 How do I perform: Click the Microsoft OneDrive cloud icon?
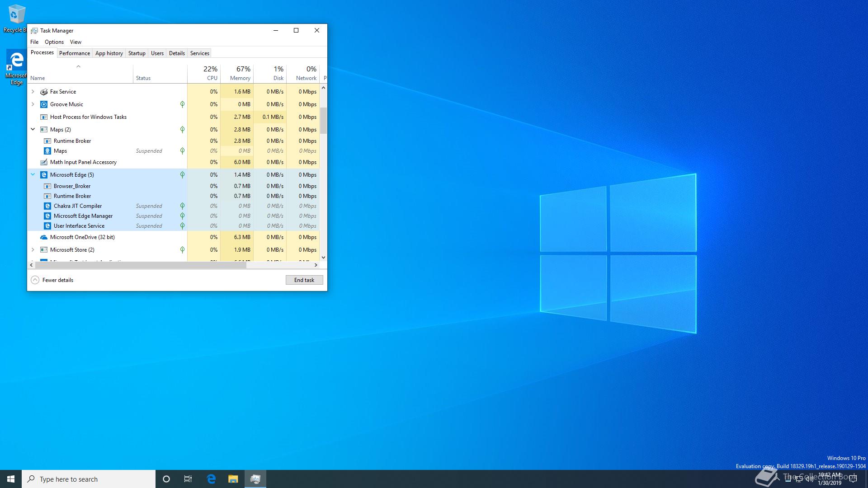coord(44,237)
